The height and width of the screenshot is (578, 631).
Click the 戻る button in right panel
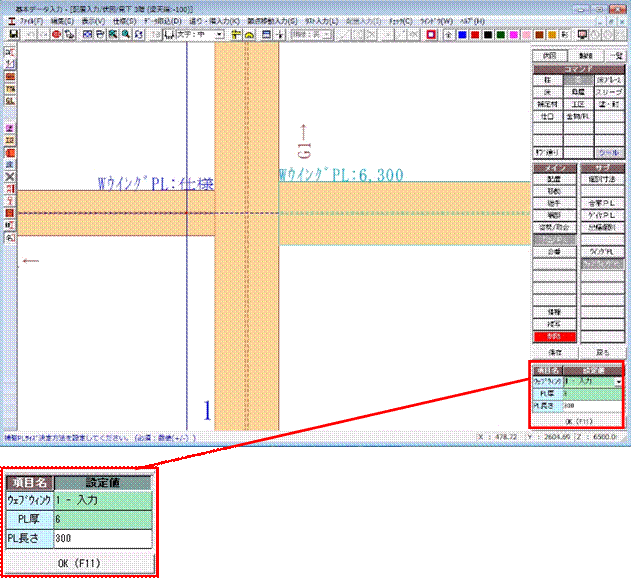click(x=602, y=352)
